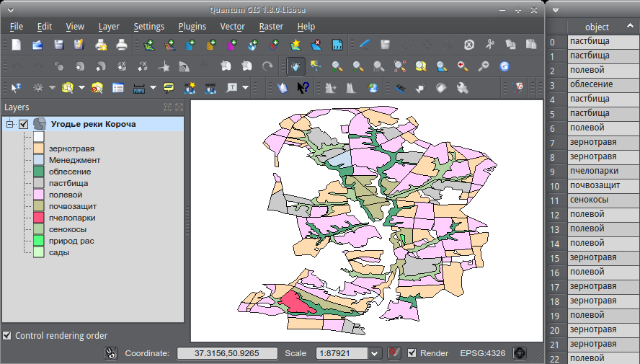Open the attribute table icon

pyautogui.click(x=117, y=88)
